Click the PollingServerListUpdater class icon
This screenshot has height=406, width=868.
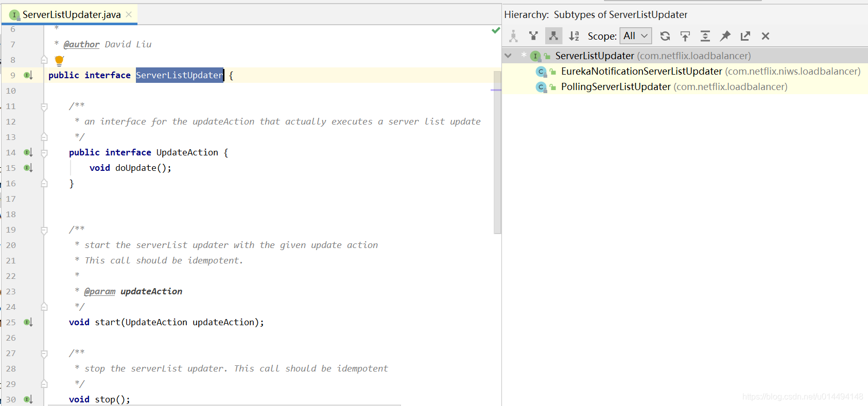click(541, 87)
